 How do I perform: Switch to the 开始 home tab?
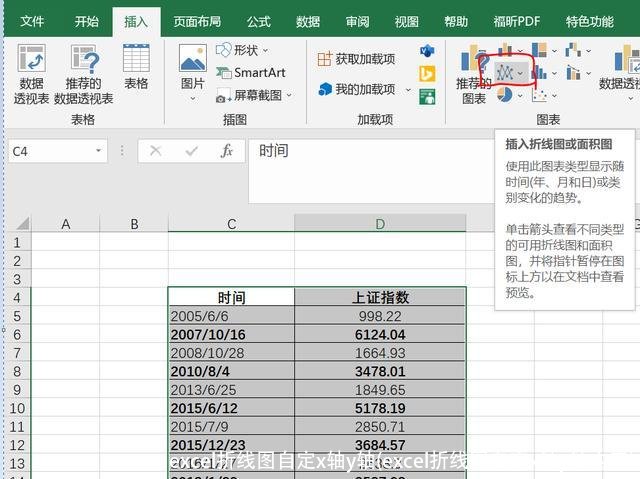[86, 21]
